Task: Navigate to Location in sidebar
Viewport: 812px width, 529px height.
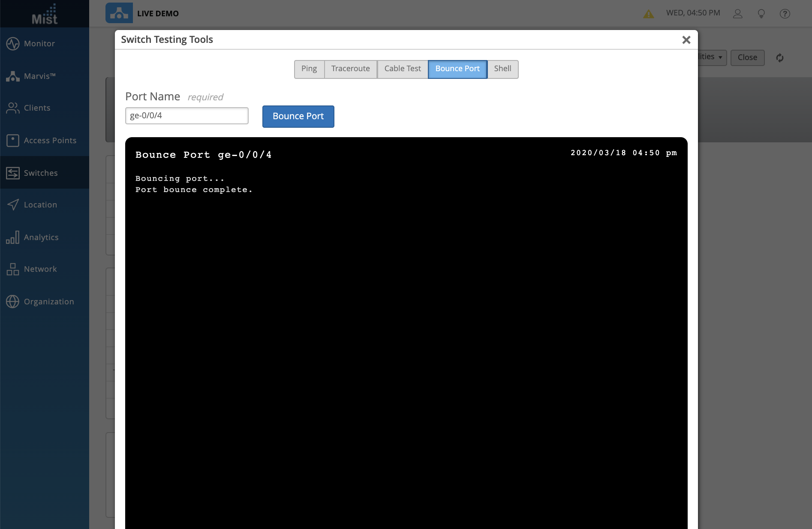Action: [x=40, y=205]
